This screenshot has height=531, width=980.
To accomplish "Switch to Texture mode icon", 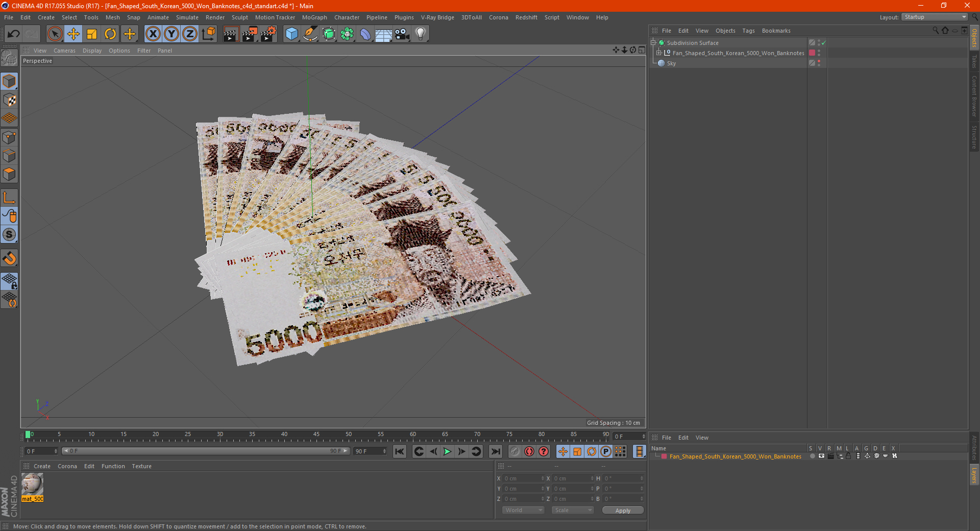I will click(9, 100).
